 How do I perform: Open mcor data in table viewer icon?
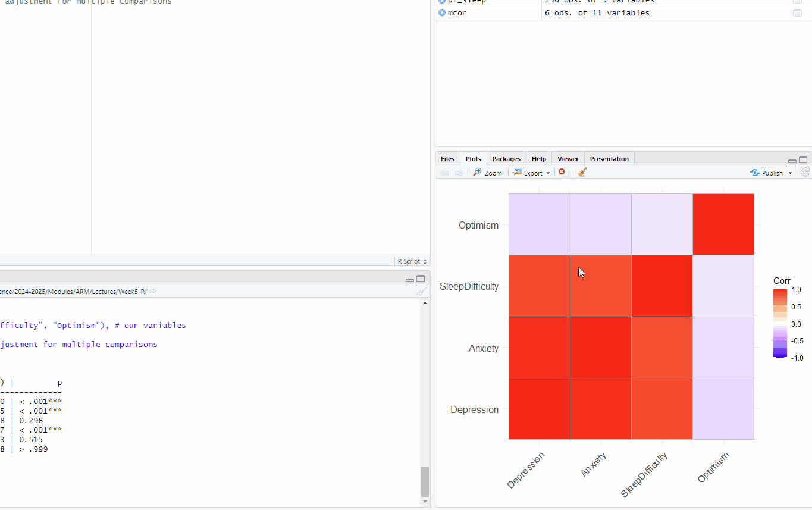coord(797,12)
